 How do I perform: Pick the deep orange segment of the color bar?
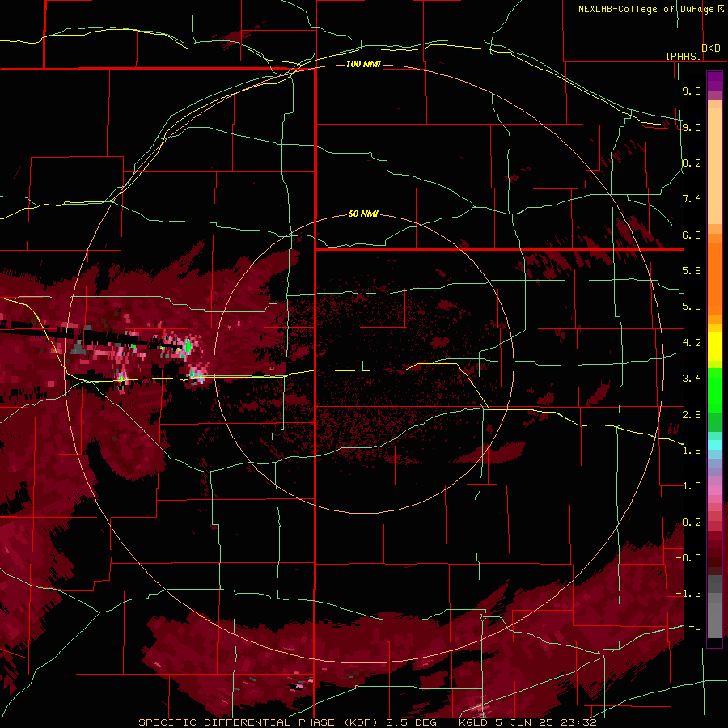pos(714,278)
